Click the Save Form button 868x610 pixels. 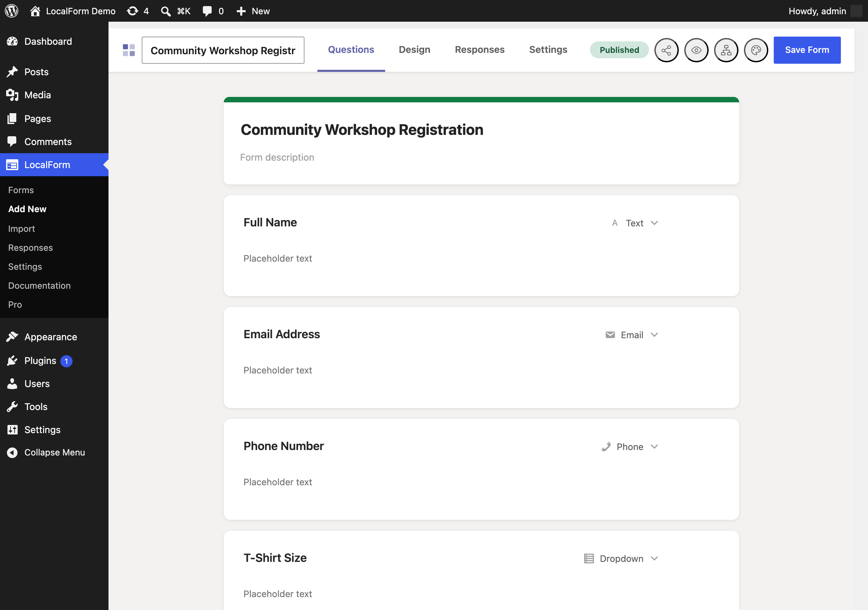point(807,50)
